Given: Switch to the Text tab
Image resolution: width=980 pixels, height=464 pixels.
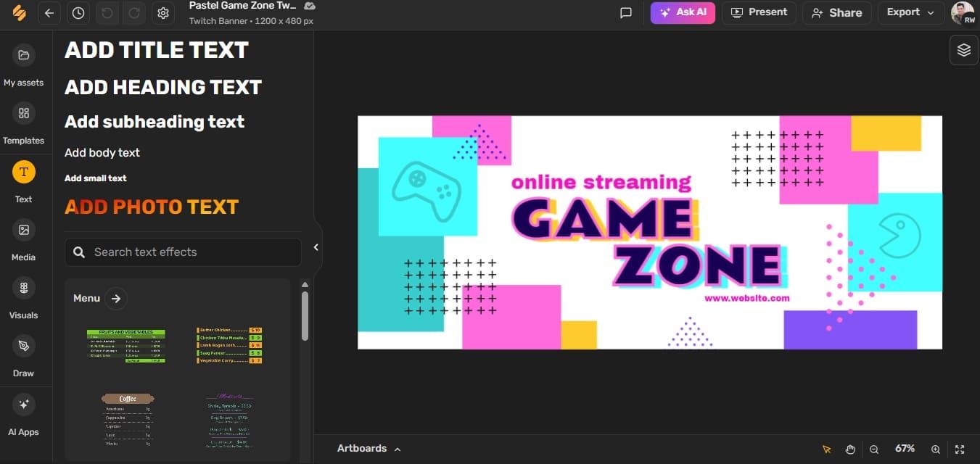Looking at the screenshot, I should click(24, 180).
